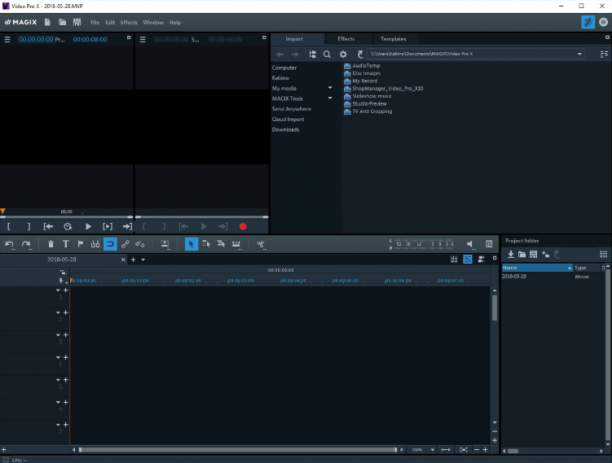The height and width of the screenshot is (463, 612).
Task: Change media pool list view options icon
Action: (x=604, y=54)
